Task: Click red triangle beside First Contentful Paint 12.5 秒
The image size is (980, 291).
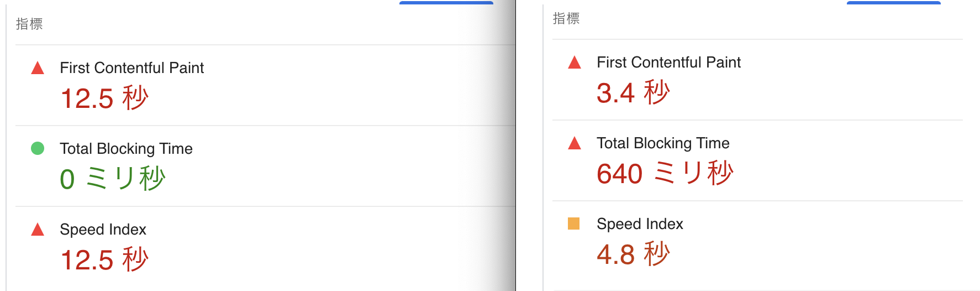Action: 38,68
